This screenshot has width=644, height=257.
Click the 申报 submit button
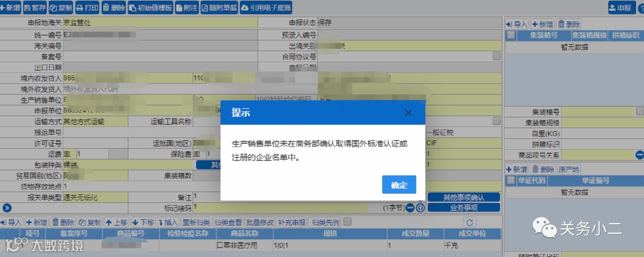click(x=622, y=7)
